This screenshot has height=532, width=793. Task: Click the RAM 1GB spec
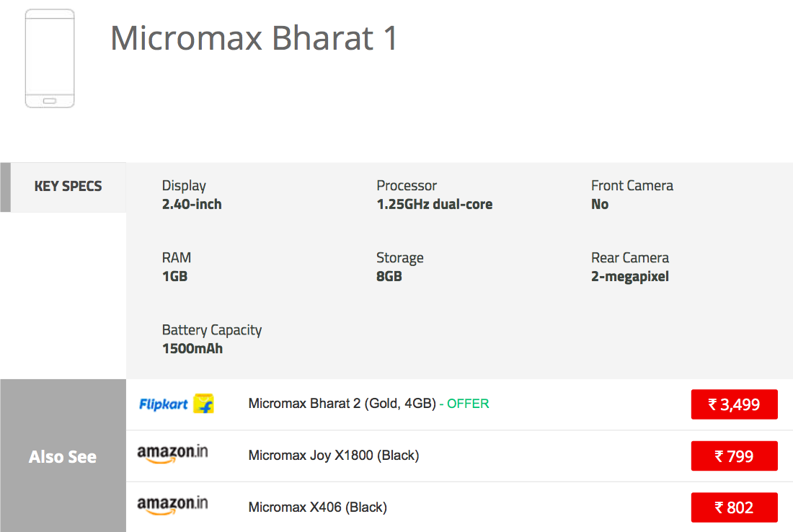click(177, 267)
